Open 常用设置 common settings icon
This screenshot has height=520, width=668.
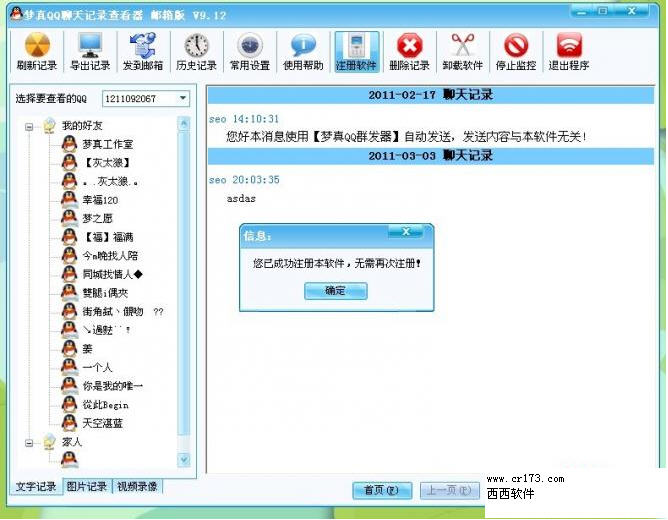pos(250,52)
